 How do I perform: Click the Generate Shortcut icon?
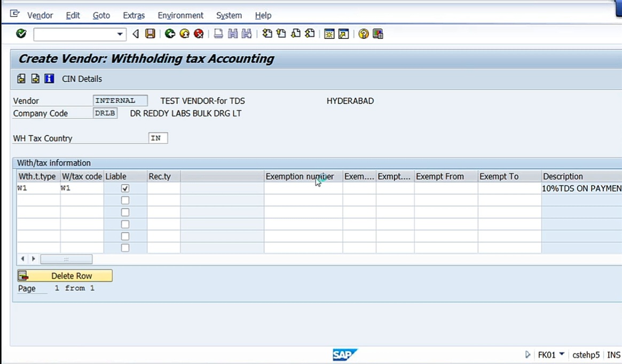click(x=343, y=34)
